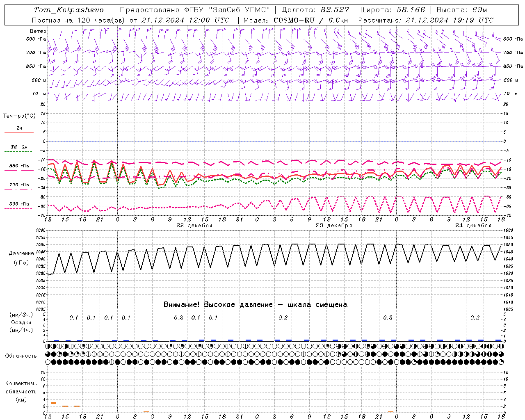Click the solid blue 2м temperature legend line
525x420 pixels.
(x=19, y=132)
